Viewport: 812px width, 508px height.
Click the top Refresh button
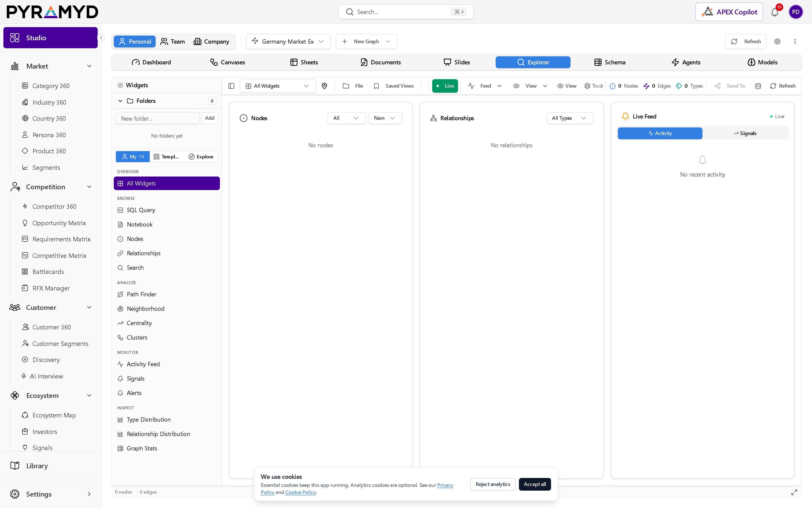(746, 41)
